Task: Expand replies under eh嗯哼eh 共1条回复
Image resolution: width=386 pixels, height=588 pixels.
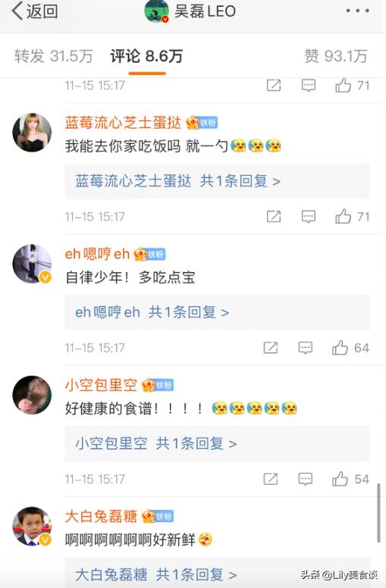Action: coord(217,312)
